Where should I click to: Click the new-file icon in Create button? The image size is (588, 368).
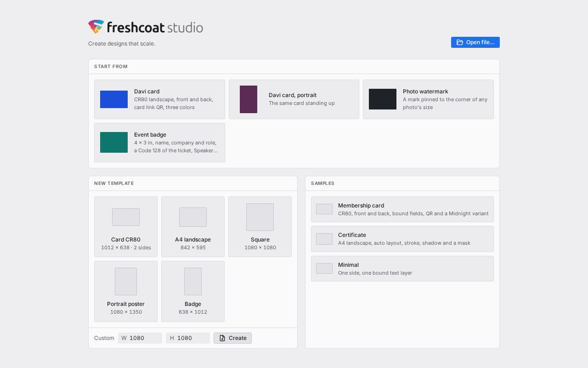pos(222,338)
